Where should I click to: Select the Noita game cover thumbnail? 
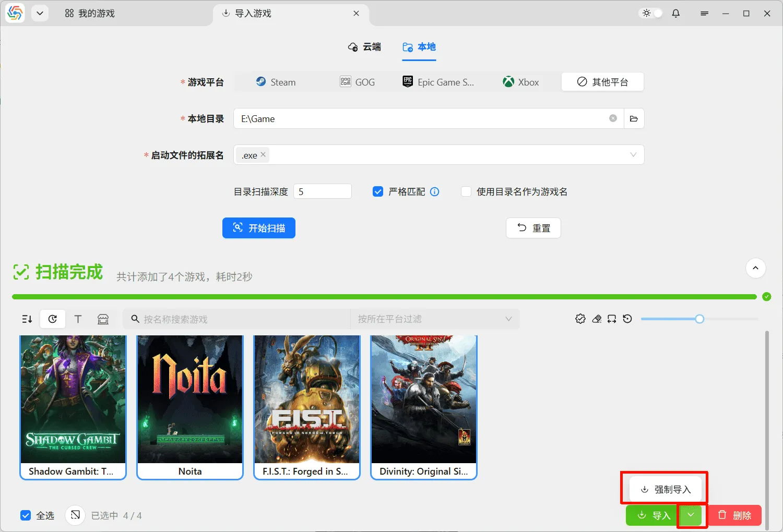190,400
